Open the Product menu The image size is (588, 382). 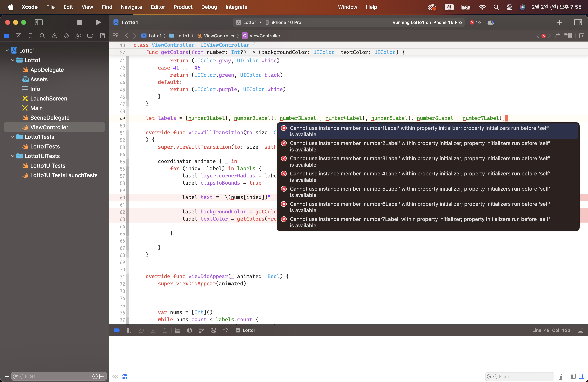coord(183,7)
